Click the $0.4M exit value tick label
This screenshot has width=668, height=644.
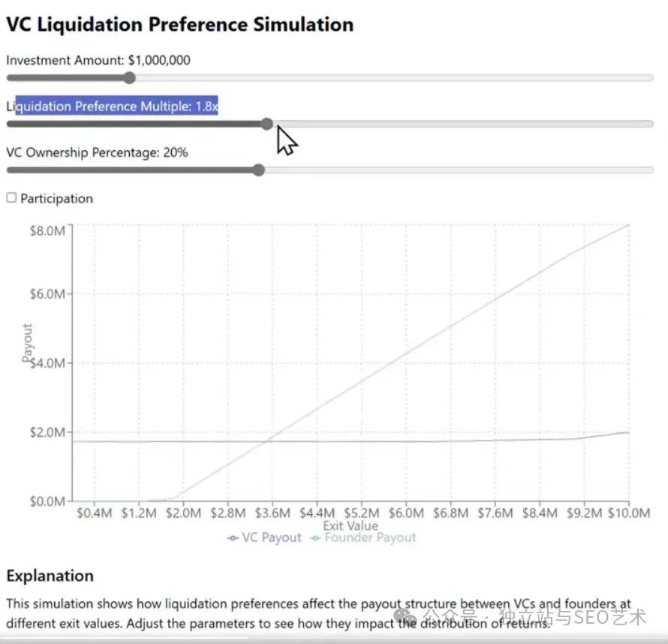pyautogui.click(x=95, y=513)
